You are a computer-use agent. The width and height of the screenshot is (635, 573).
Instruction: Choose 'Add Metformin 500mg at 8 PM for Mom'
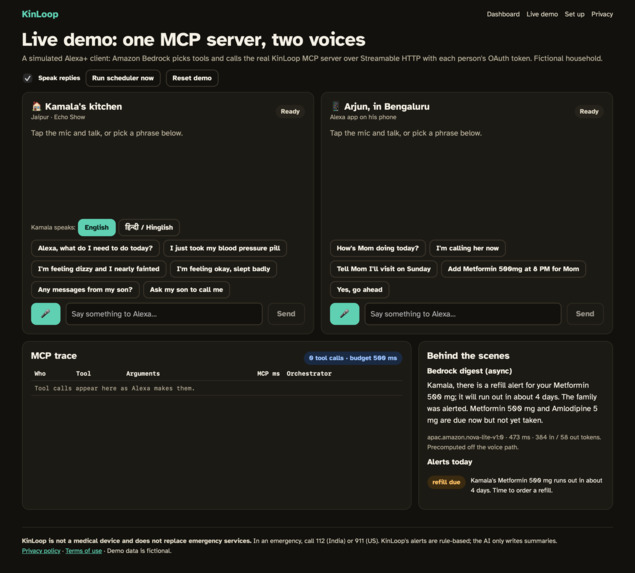[513, 269]
